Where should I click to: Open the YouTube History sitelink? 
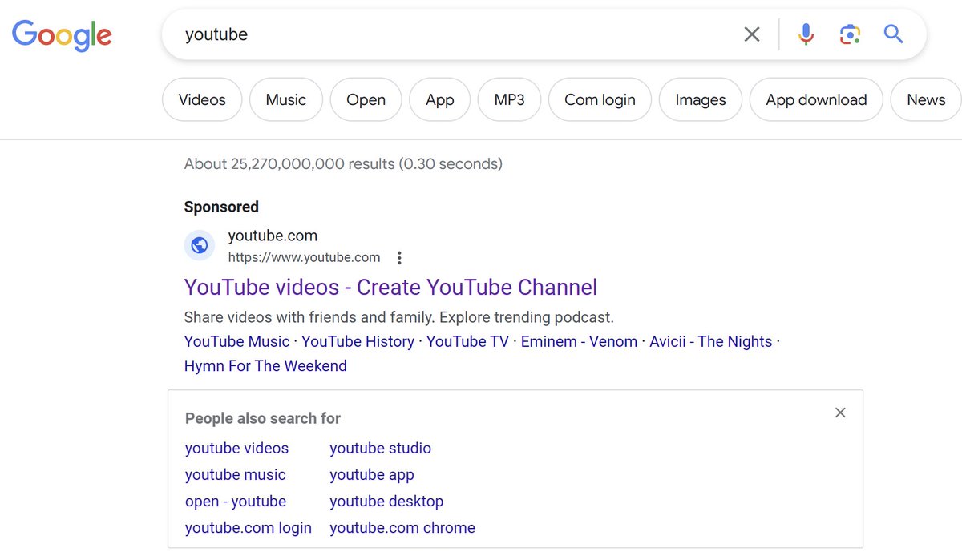point(358,341)
